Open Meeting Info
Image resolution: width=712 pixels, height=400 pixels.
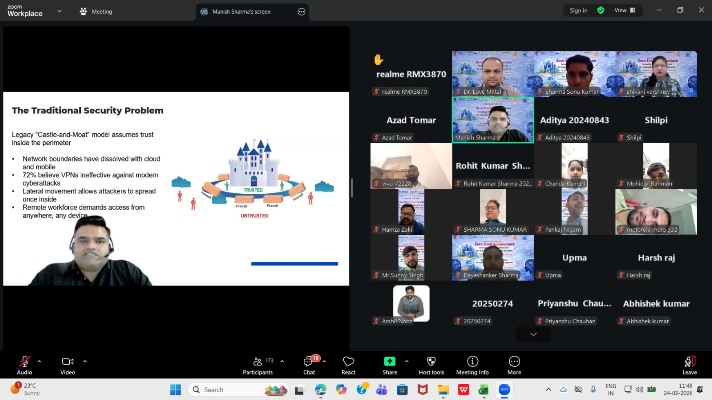pyautogui.click(x=472, y=362)
